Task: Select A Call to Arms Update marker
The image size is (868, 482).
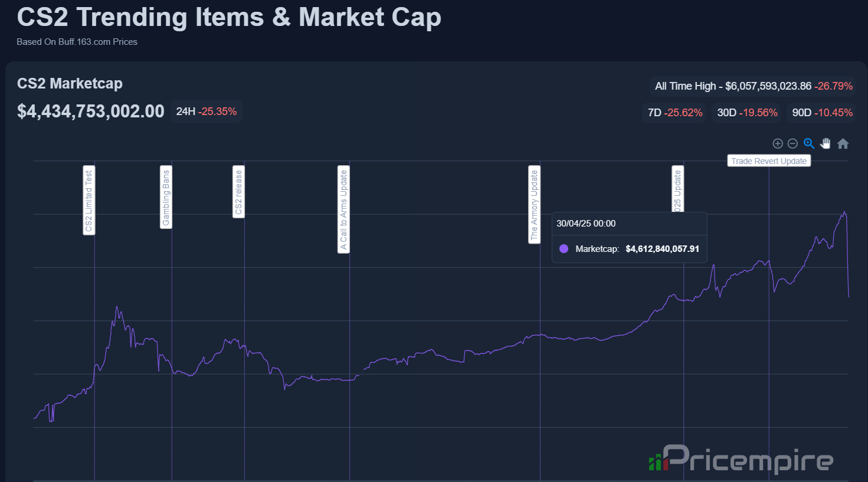Action: [x=343, y=210]
